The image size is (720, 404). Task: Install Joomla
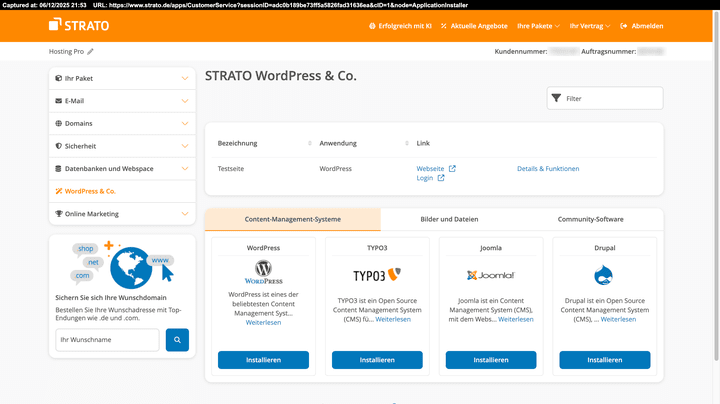coord(491,360)
